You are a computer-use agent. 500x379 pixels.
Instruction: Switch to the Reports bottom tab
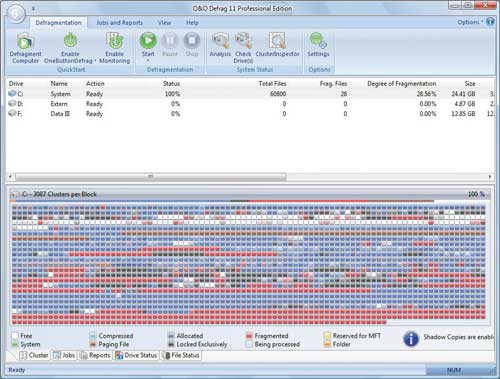pos(95,355)
